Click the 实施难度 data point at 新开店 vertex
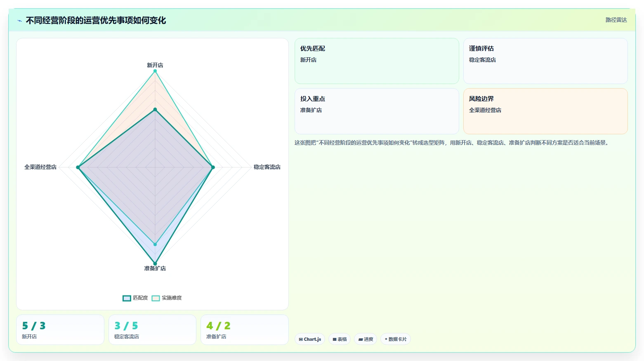Viewport: 644px width, 361px height. (155, 71)
